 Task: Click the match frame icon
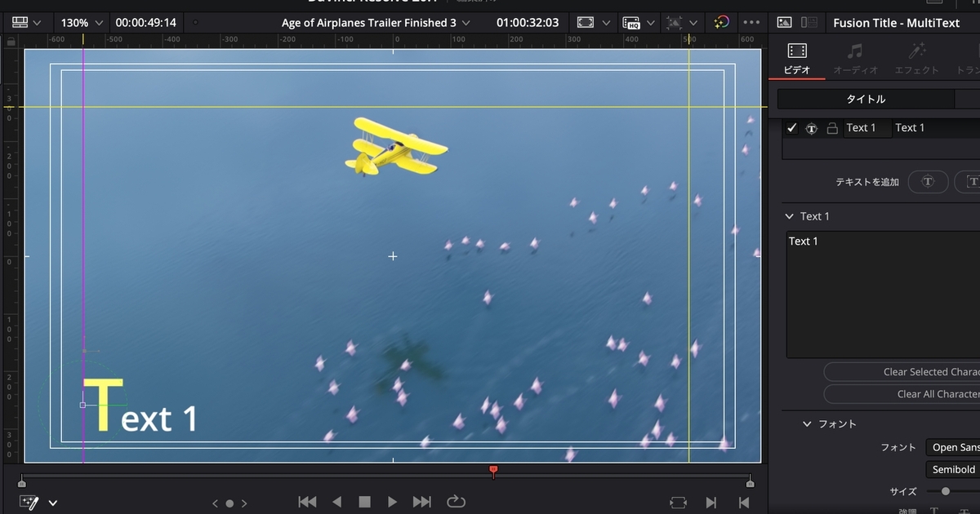click(x=678, y=503)
